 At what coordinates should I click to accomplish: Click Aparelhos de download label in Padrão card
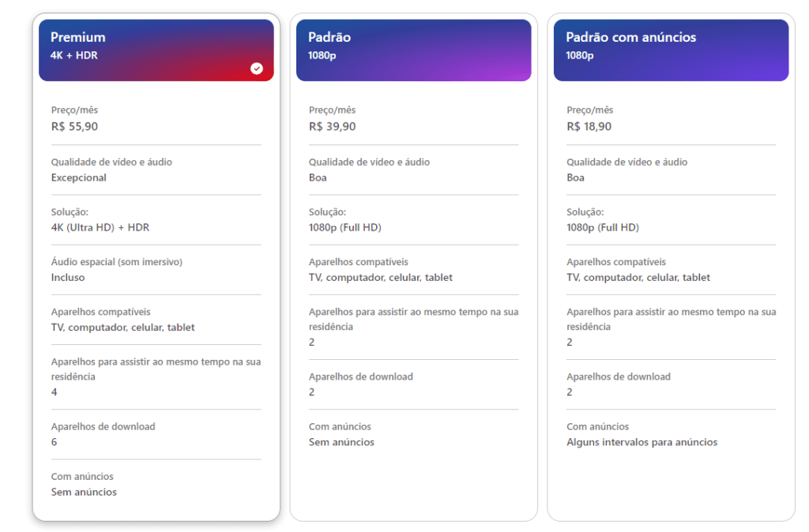[x=361, y=377]
